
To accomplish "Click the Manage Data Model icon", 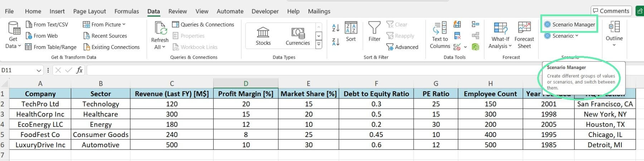I will coord(475,47).
